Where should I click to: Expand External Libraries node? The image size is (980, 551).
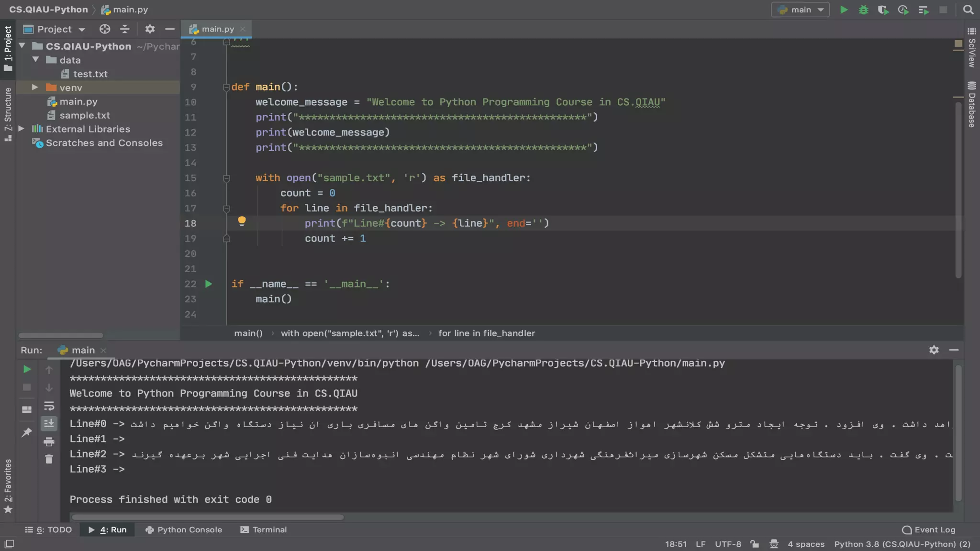[x=22, y=129]
